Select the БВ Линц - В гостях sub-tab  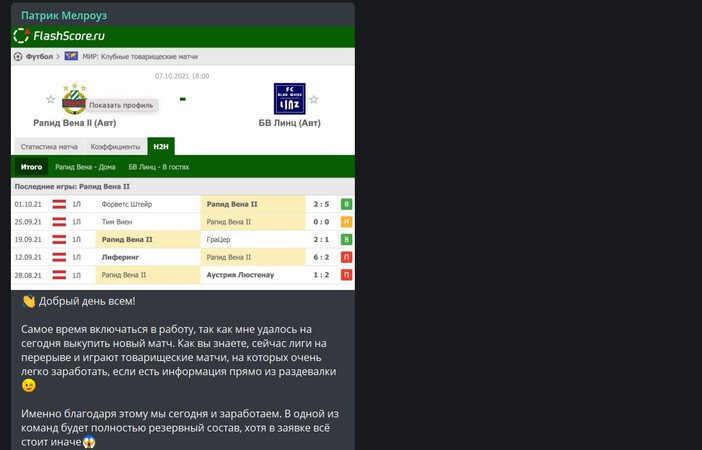coord(159,167)
